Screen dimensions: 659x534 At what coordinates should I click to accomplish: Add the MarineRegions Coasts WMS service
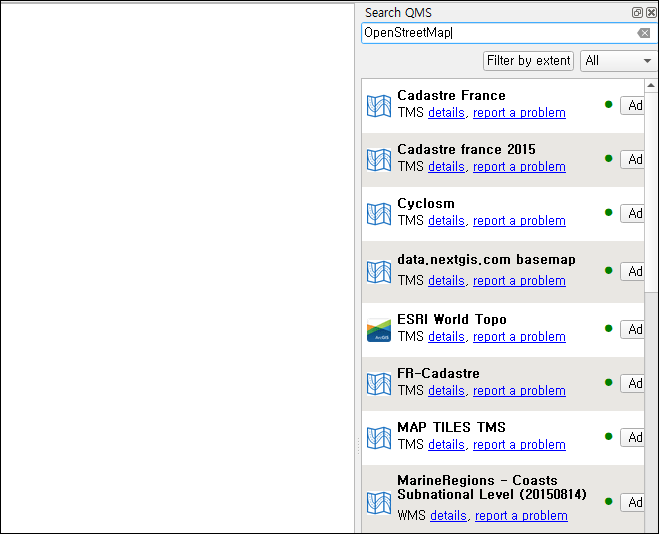[632, 502]
